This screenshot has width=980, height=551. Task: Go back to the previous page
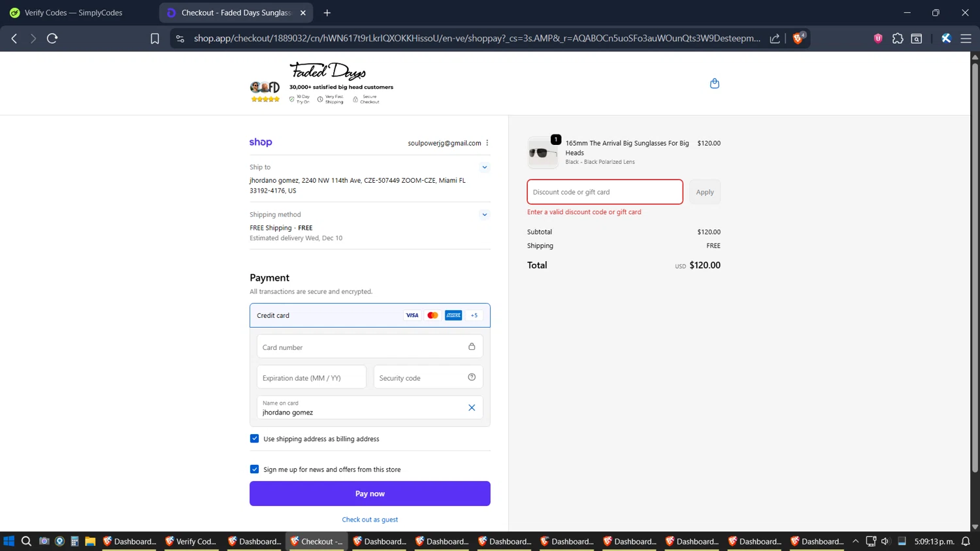coord(14,39)
